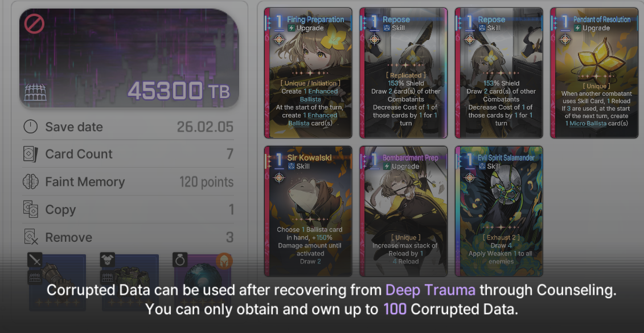The width and height of the screenshot is (644, 333).
Task: Click the Copy cards icon
Action: coord(30,209)
